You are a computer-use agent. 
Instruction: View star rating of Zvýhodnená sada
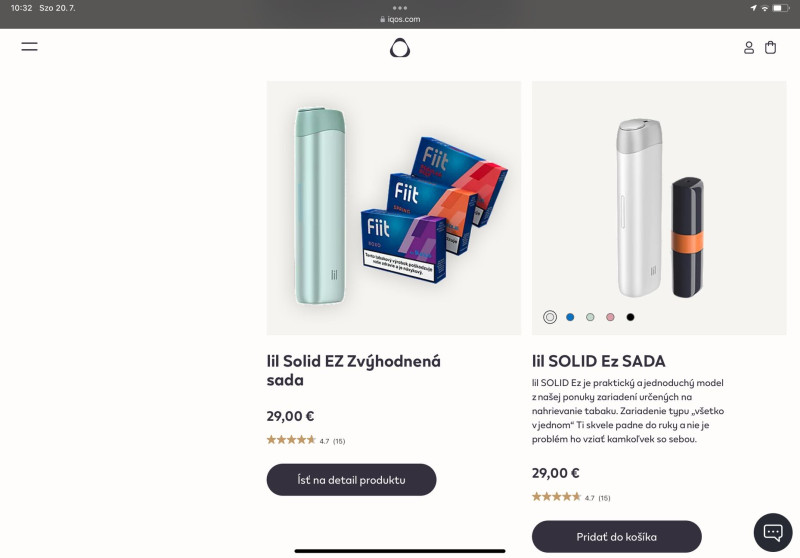pyautogui.click(x=290, y=440)
